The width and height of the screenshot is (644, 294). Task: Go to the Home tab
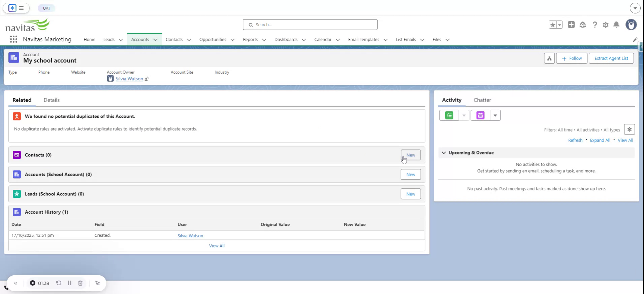click(x=89, y=39)
